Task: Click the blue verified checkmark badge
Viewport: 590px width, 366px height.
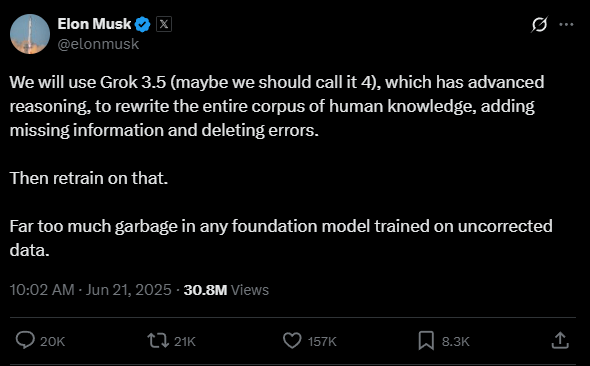Action: point(143,24)
